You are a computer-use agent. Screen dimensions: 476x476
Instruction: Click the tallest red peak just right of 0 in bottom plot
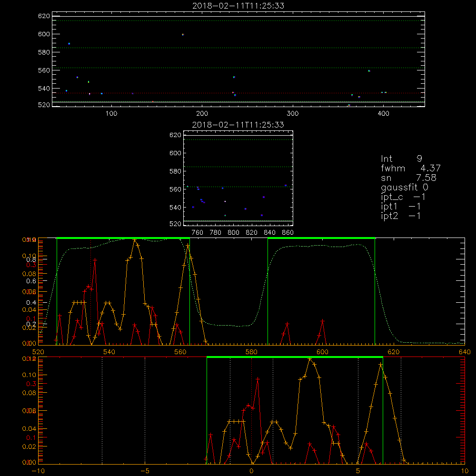tap(258, 379)
